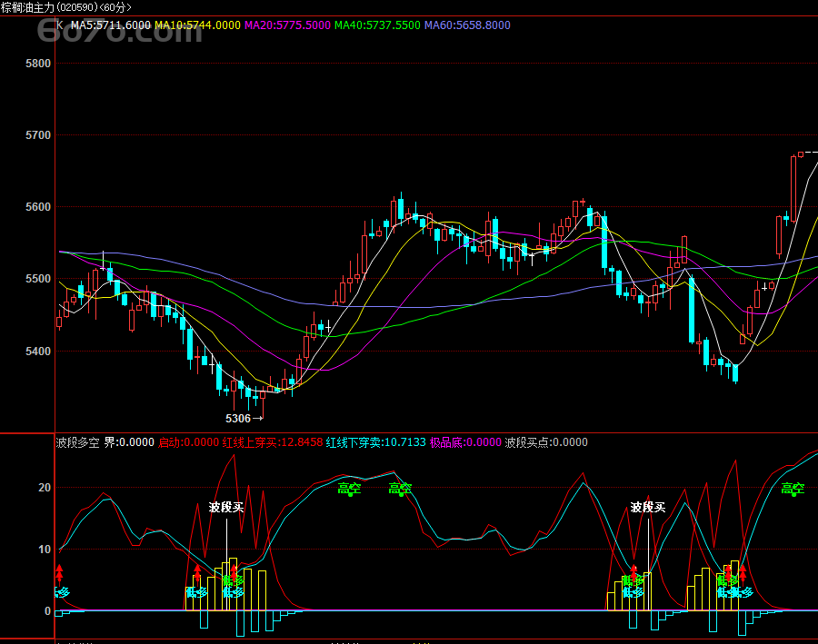Click the red up-arrow at indicator's left edge
818x644 pixels.
(x=59, y=573)
